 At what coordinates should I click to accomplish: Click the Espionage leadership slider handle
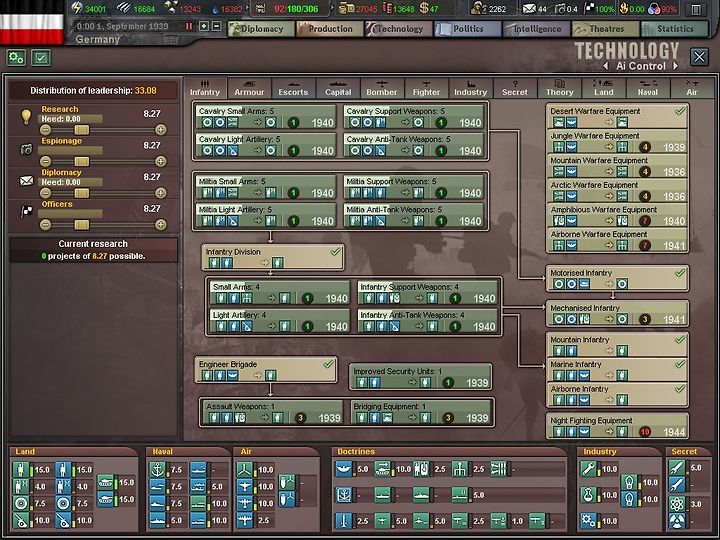click(x=82, y=161)
